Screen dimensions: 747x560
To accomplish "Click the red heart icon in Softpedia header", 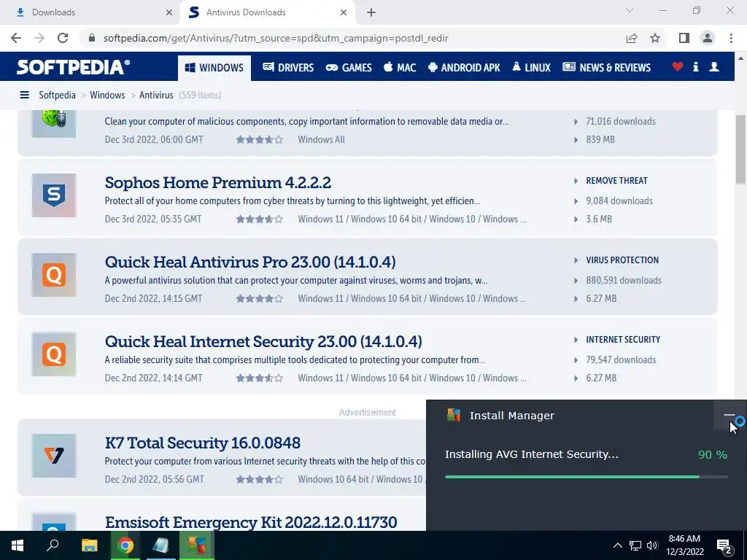I will point(678,67).
